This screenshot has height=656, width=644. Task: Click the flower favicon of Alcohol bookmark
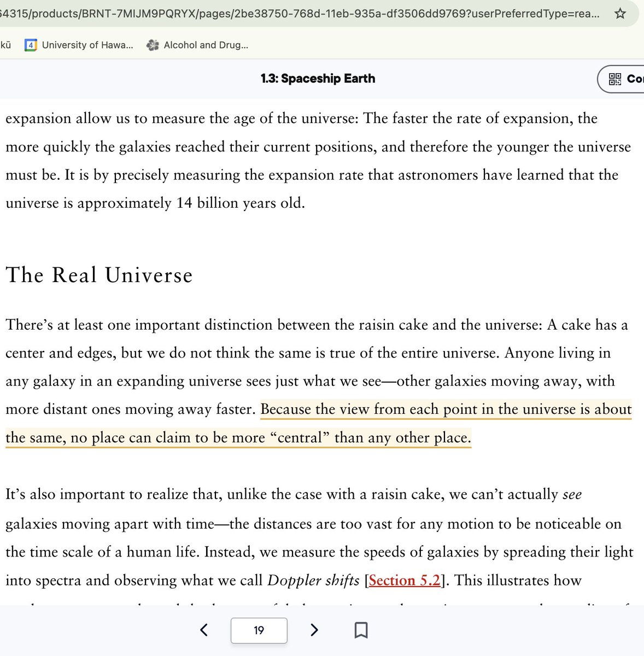153,45
